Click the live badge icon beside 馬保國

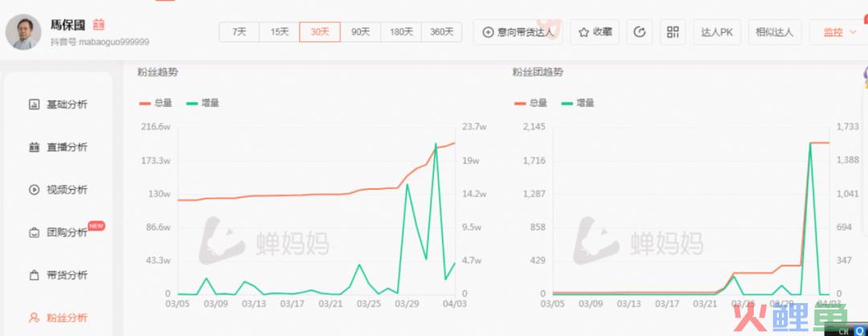click(x=99, y=25)
